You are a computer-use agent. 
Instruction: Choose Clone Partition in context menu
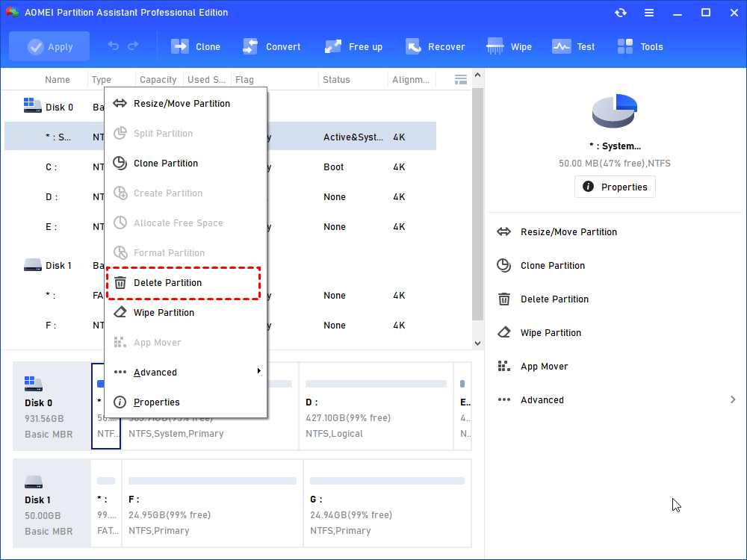coord(186,164)
